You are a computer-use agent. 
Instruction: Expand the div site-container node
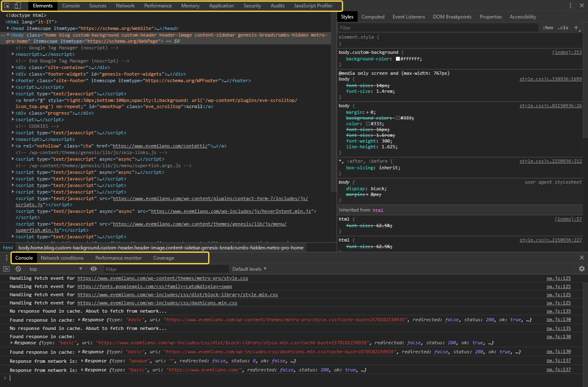point(13,67)
